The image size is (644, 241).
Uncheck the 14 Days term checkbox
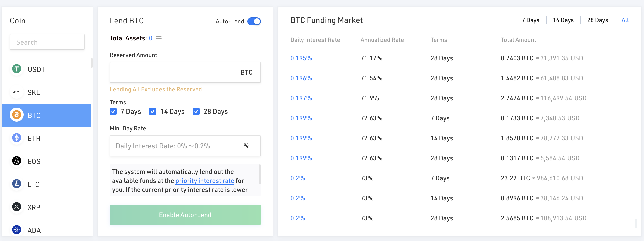(153, 111)
